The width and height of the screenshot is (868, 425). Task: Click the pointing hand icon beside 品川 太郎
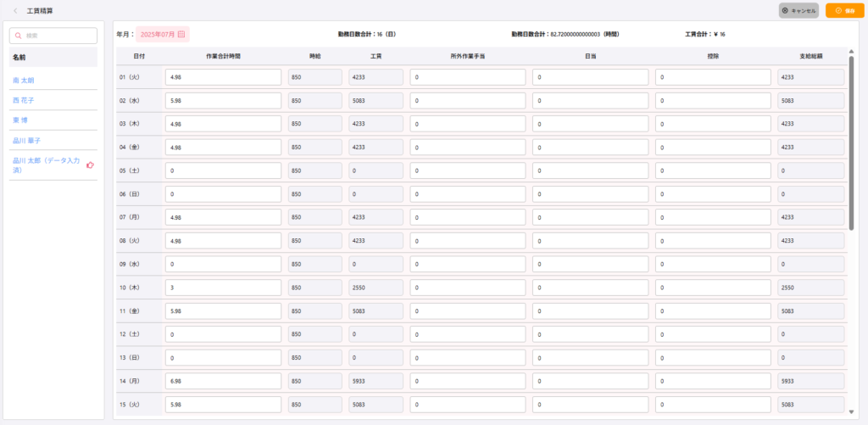click(x=91, y=165)
